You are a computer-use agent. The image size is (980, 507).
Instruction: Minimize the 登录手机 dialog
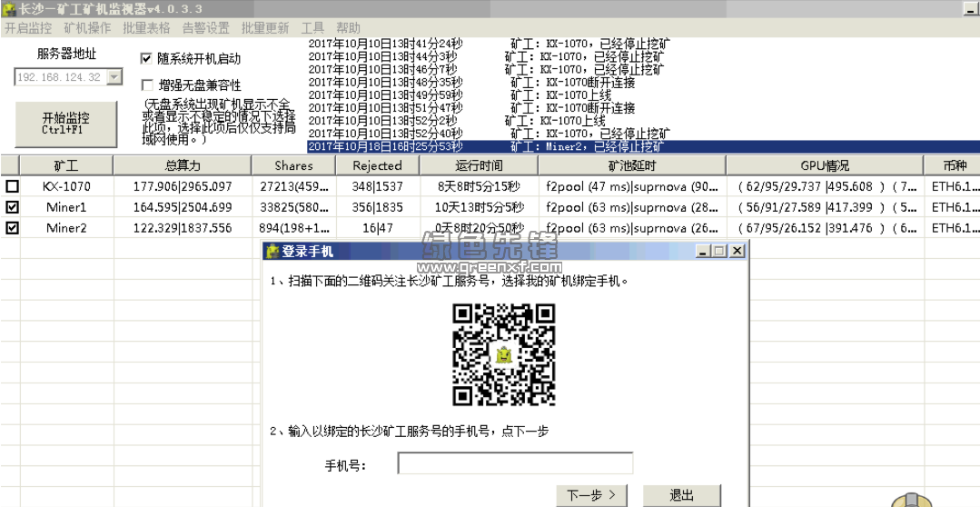704,252
